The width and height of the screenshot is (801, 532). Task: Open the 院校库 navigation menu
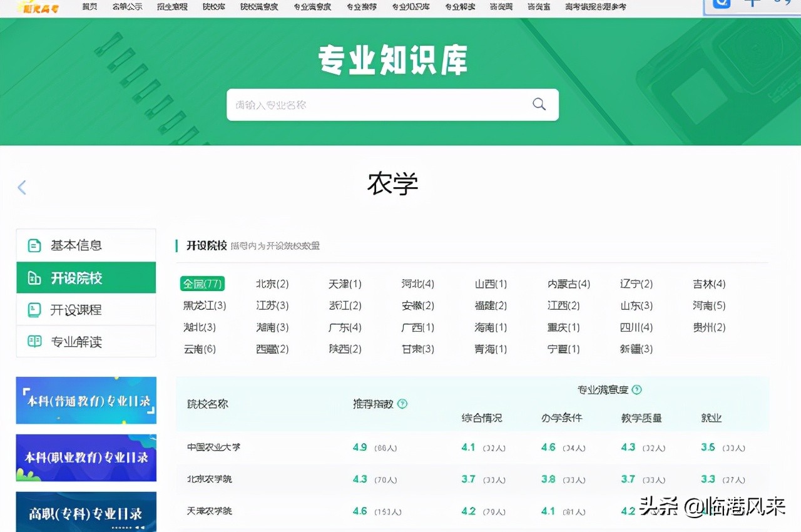point(213,7)
